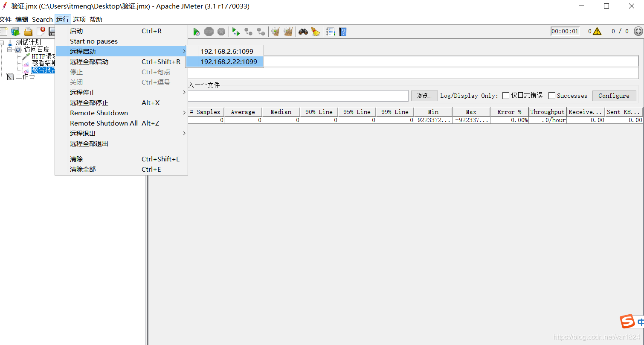The image size is (644, 345).
Task: Click the 访问百度 thread group gear icon
Action: click(18, 50)
